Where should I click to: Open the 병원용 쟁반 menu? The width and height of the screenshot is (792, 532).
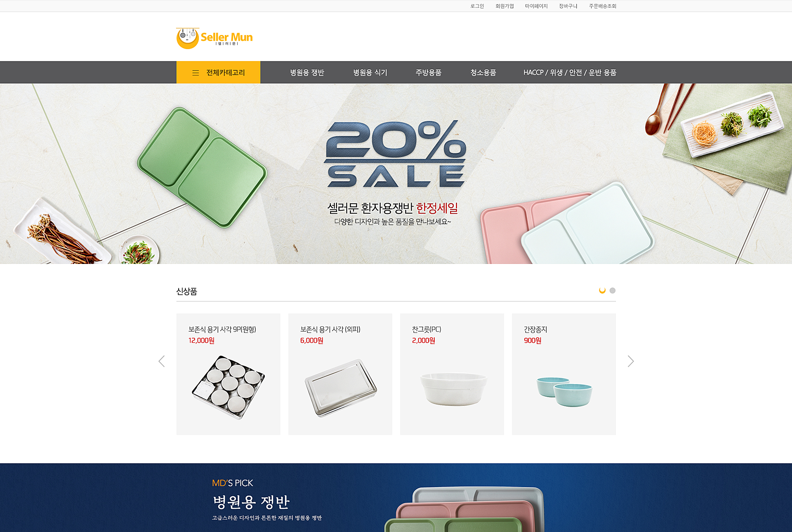[307, 73]
